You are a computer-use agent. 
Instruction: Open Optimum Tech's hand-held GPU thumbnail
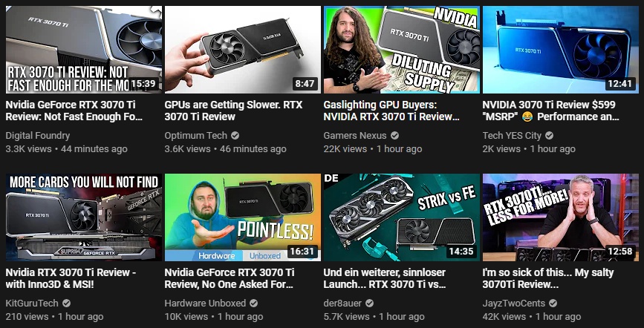243,50
